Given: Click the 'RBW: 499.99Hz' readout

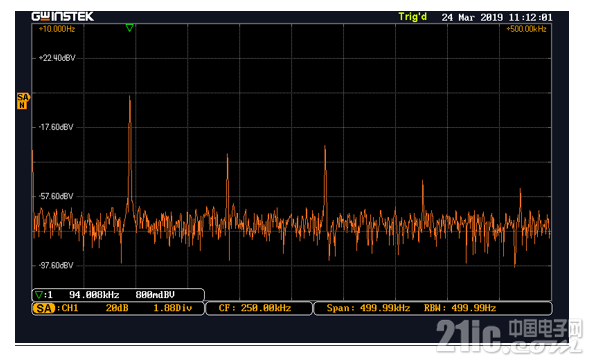Looking at the screenshot, I should (460, 308).
